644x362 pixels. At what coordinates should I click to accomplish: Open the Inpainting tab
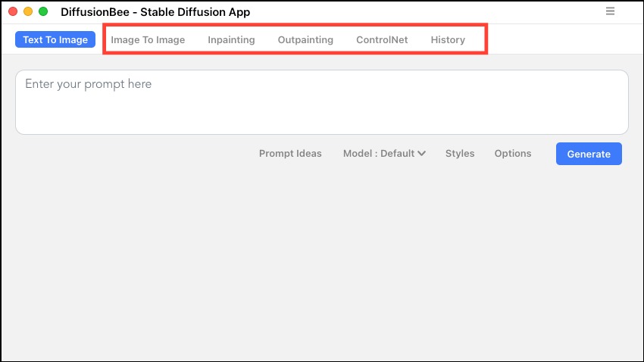tap(231, 40)
